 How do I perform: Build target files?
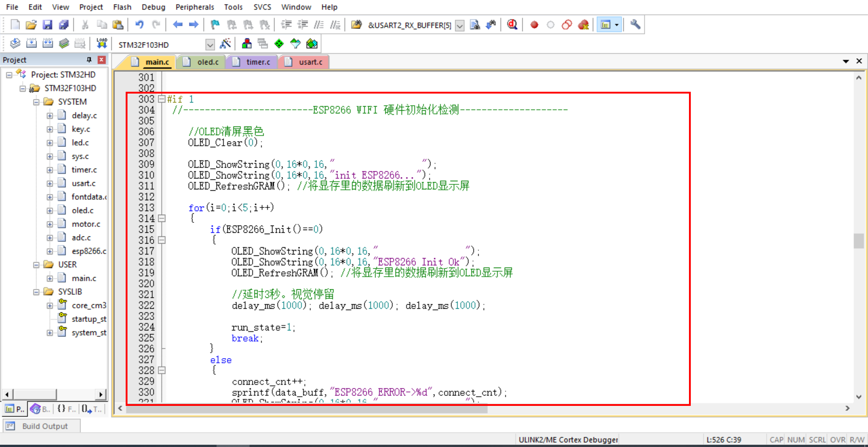click(31, 43)
